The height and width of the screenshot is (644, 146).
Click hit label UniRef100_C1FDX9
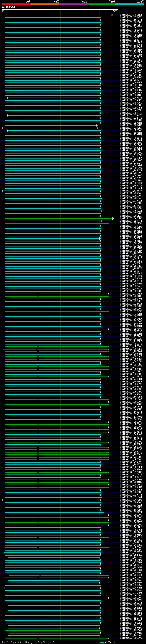pyautogui.click(x=131, y=135)
